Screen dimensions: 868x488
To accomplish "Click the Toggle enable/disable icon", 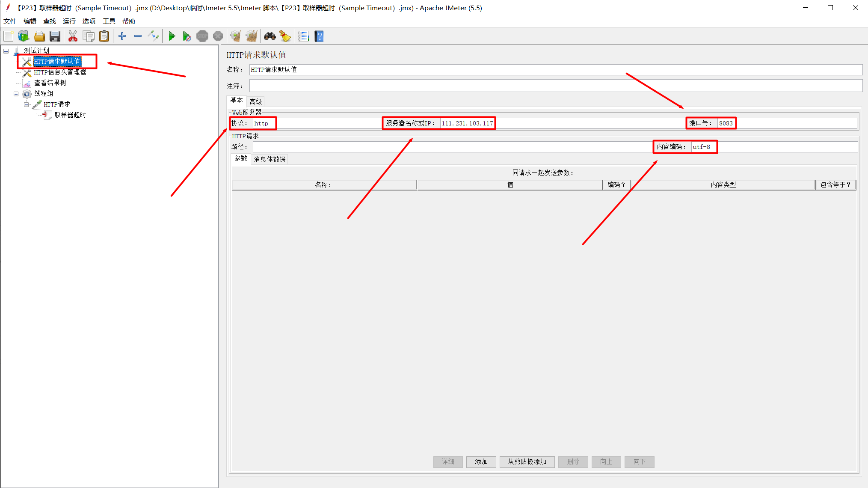I will pyautogui.click(x=153, y=36).
